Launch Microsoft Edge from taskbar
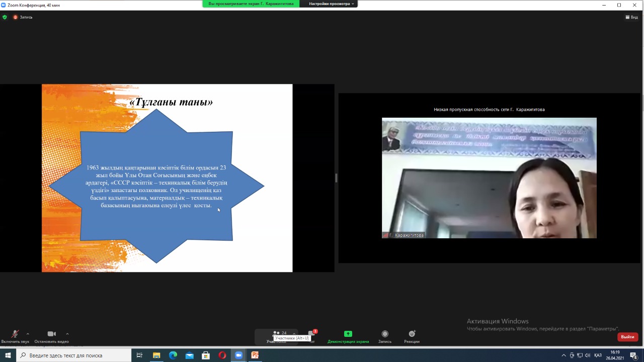The image size is (644, 362). click(173, 355)
